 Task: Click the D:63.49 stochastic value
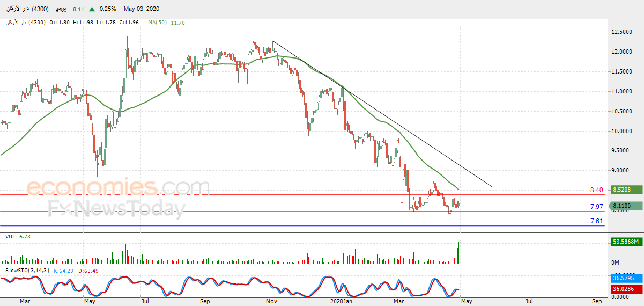(90, 270)
